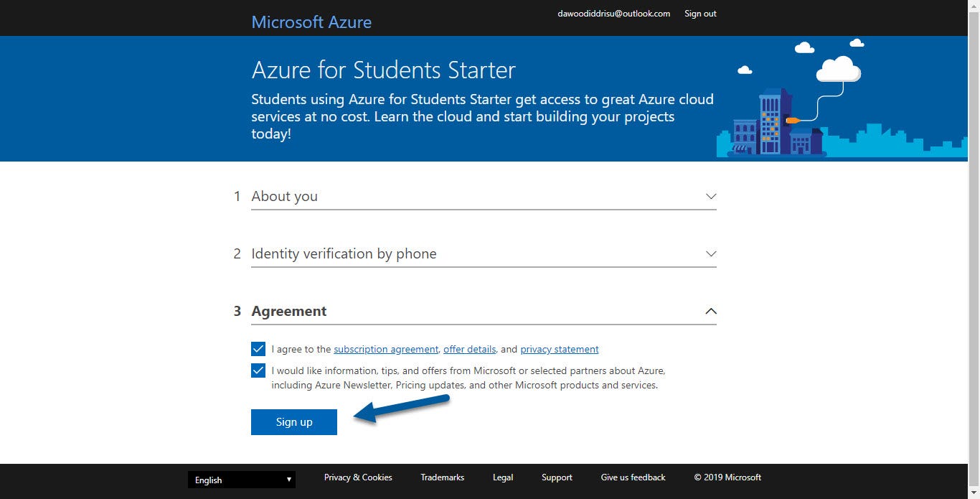
Task: Click the © 2019 Microsoft footer text
Action: tap(727, 477)
